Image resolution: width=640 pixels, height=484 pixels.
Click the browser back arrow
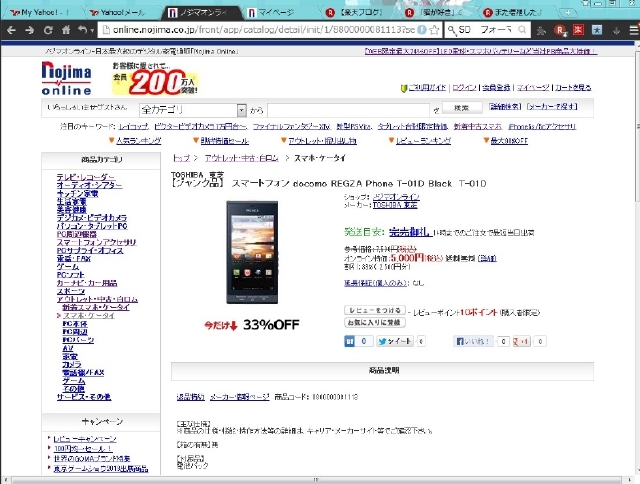click(x=10, y=31)
